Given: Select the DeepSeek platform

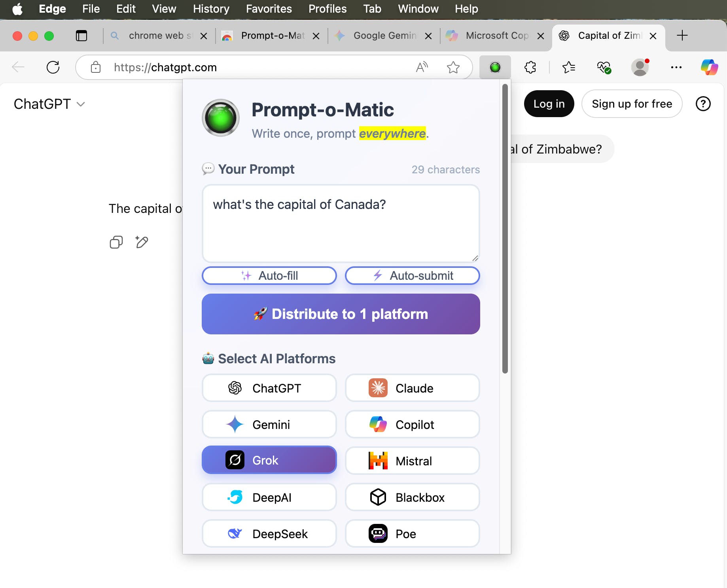Looking at the screenshot, I should click(x=269, y=534).
